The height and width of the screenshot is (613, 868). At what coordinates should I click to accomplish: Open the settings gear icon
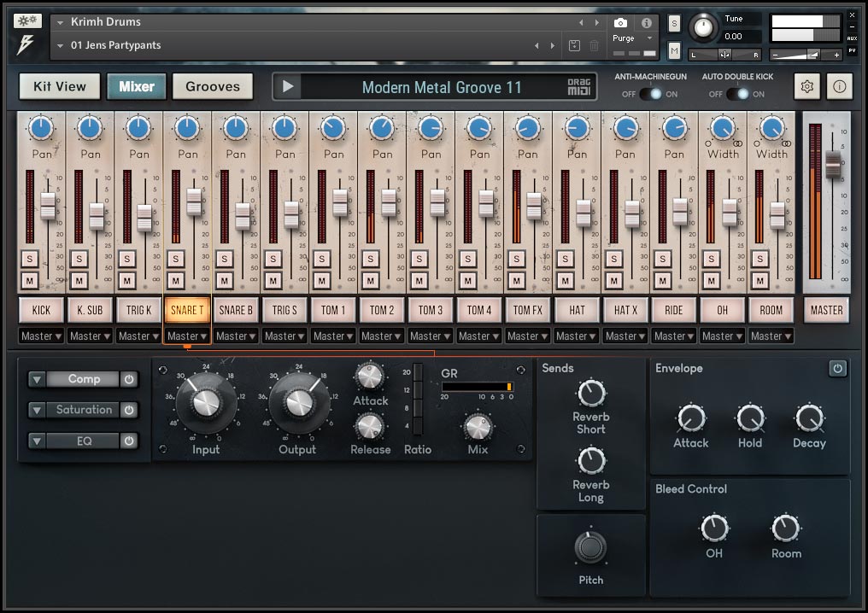pyautogui.click(x=807, y=87)
